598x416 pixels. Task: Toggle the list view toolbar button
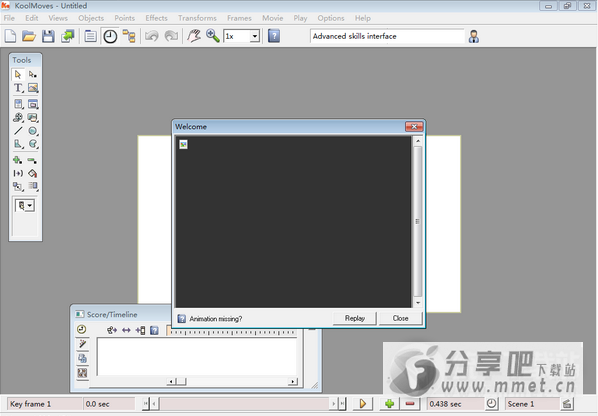pyautogui.click(x=90, y=36)
